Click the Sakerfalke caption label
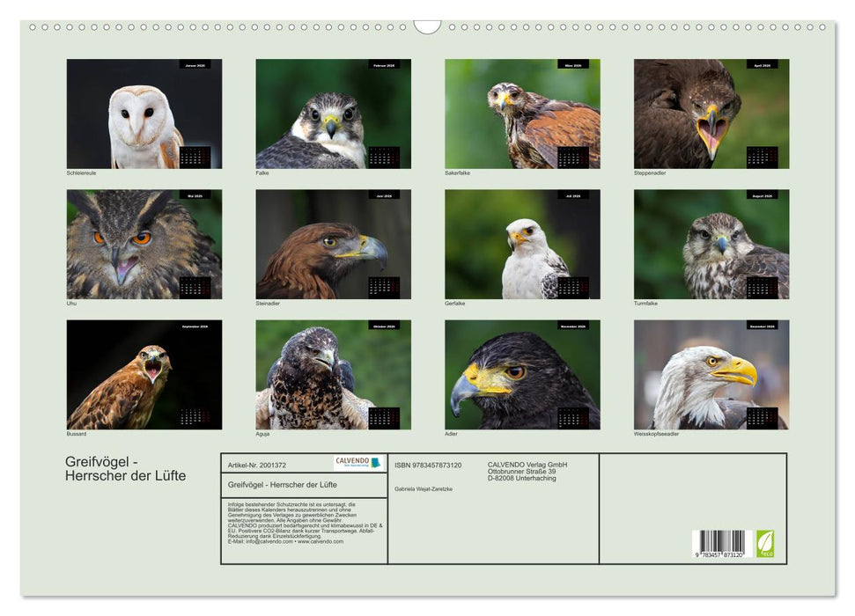Screen dimensions: 855x616 tap(458, 173)
